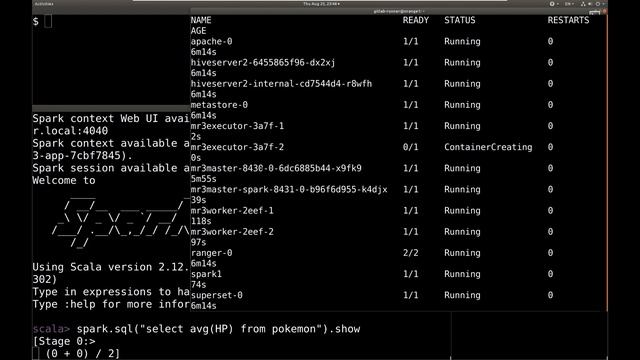This screenshot has height=360, width=640.
Task: Click the "Type :help for more" line
Action: (111, 304)
